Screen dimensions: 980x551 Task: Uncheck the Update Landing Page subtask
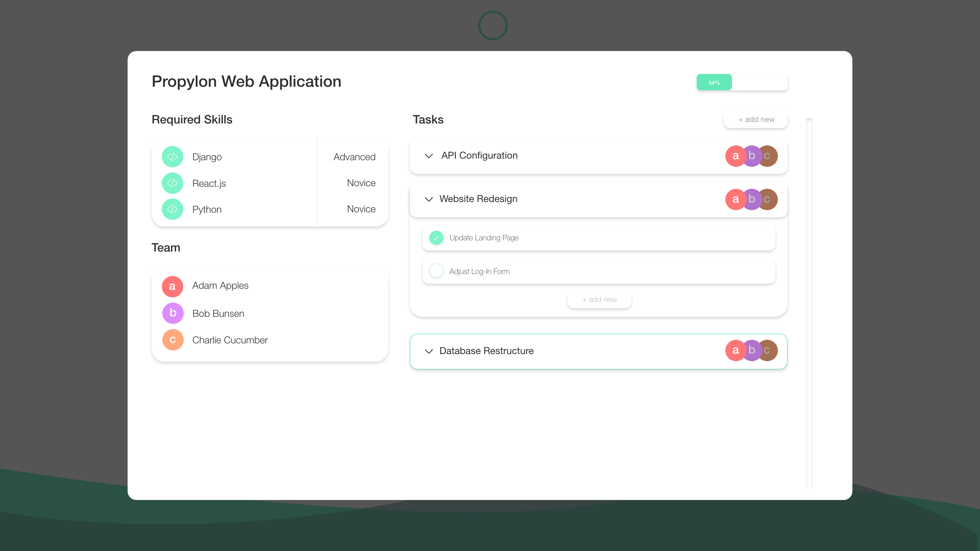coord(436,238)
